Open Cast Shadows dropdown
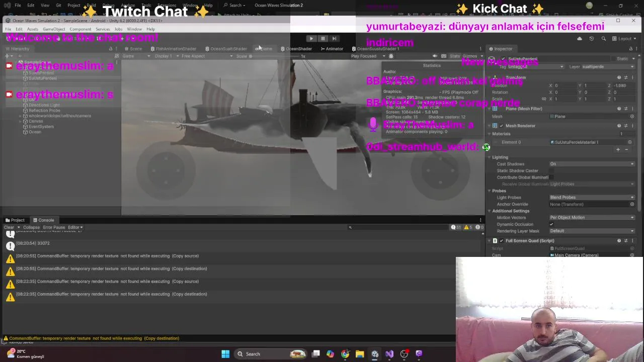Image resolution: width=644 pixels, height=362 pixels. pos(592,164)
